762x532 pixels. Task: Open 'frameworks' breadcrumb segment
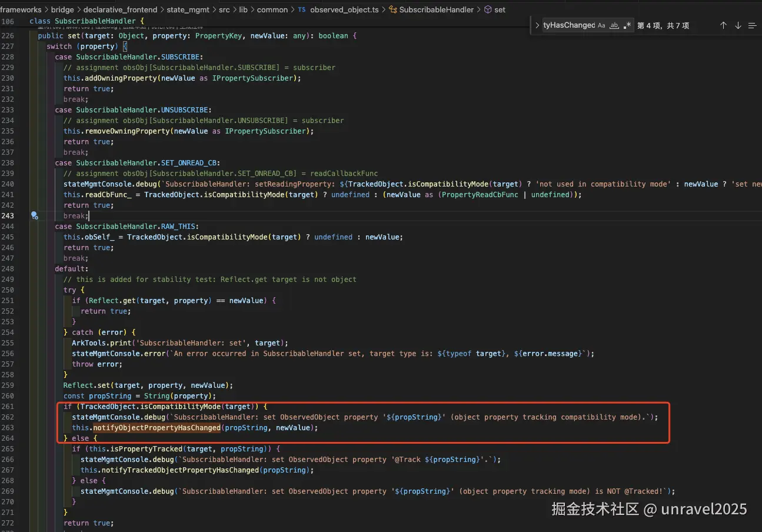coord(19,9)
